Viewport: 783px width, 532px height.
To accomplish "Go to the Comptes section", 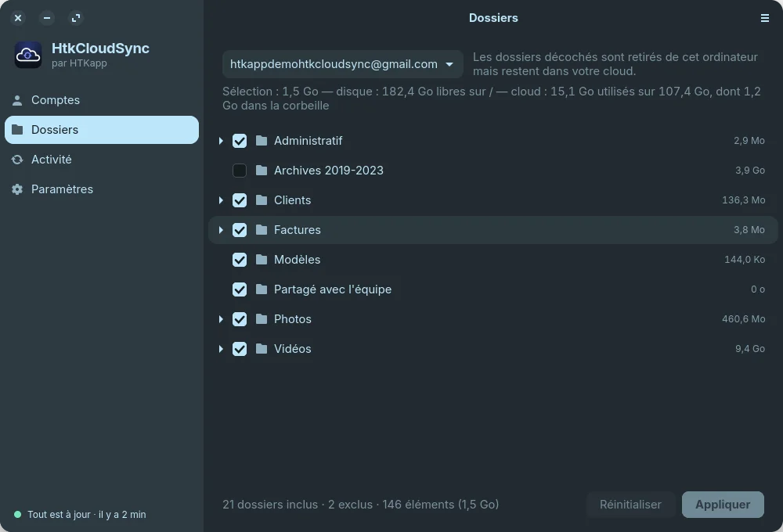I will coord(102,100).
